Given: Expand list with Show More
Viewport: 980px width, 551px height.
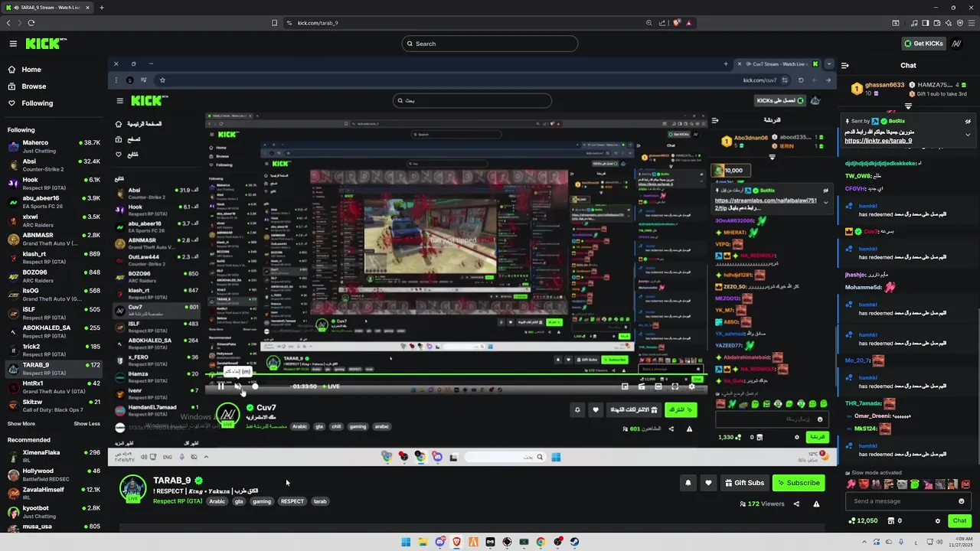Looking at the screenshot, I should pyautogui.click(x=21, y=424).
